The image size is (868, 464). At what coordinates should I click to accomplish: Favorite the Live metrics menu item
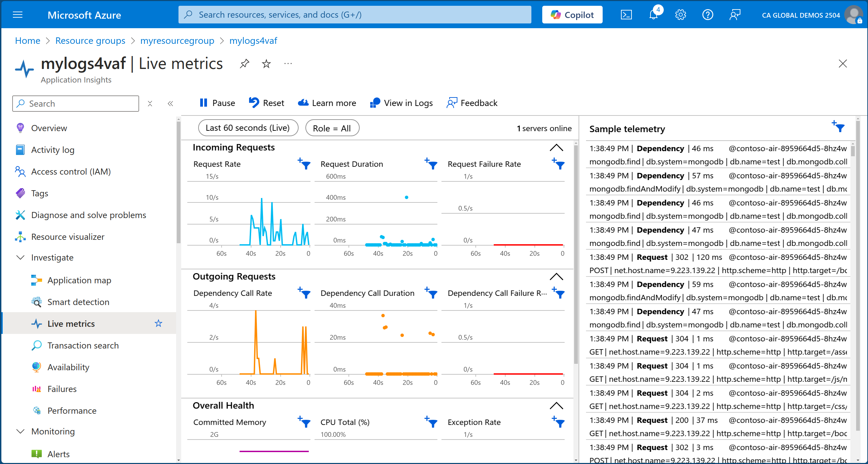158,323
